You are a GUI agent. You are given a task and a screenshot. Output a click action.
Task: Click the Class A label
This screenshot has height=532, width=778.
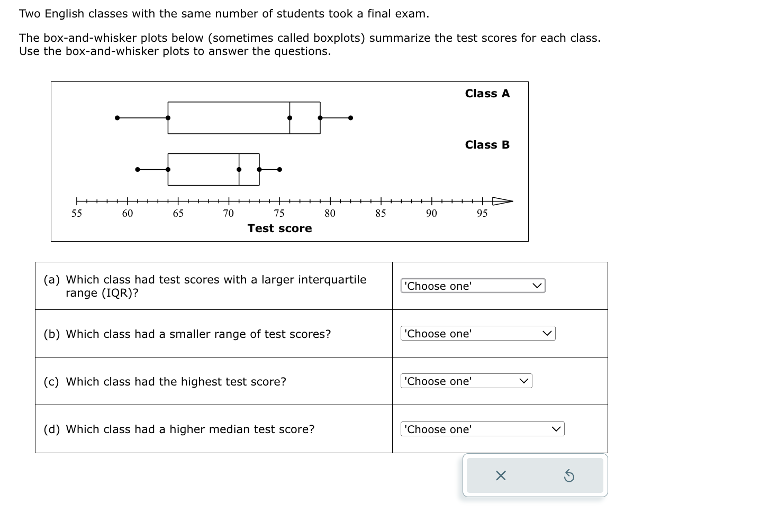[487, 93]
